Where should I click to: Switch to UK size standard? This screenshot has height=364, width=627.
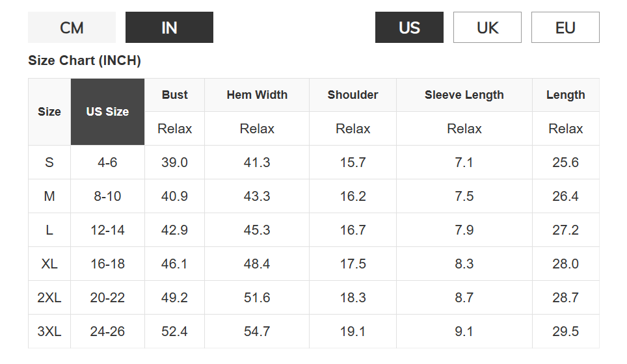487,27
